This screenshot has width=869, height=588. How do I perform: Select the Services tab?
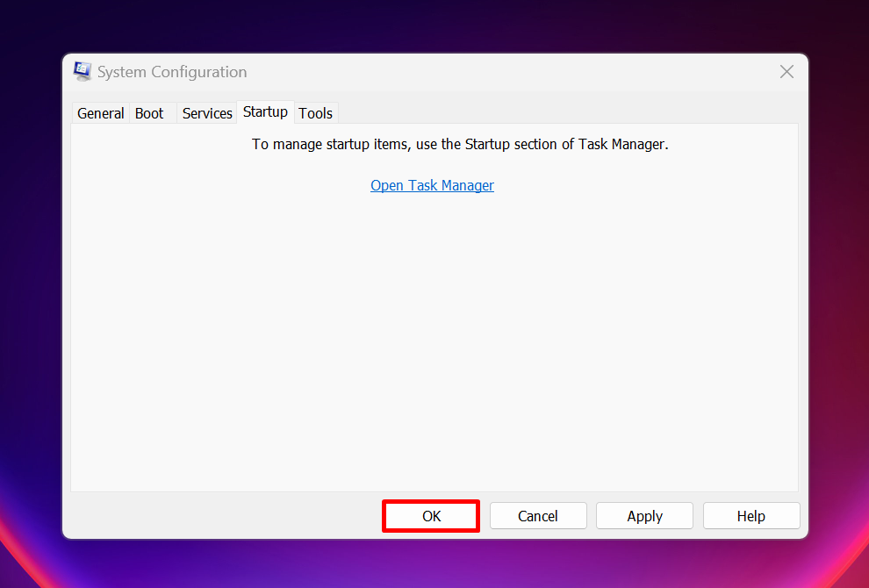pos(207,112)
